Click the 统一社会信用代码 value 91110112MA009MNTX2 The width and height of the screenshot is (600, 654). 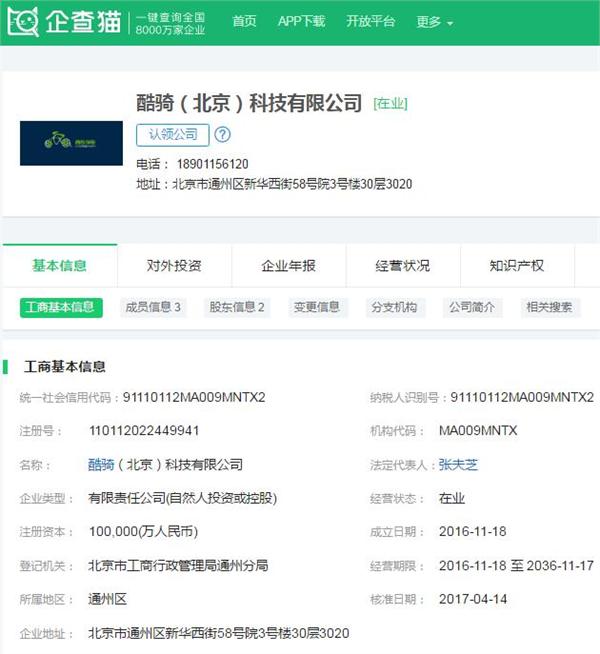coord(194,397)
